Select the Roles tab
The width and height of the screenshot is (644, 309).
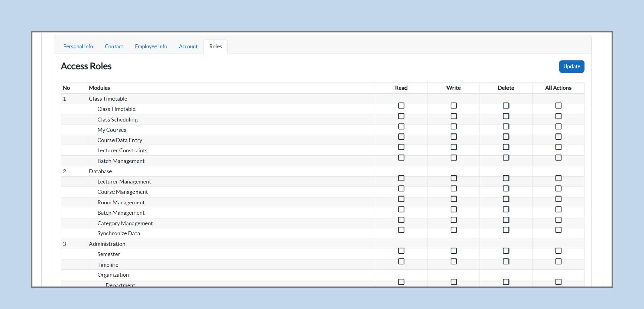[x=215, y=46]
